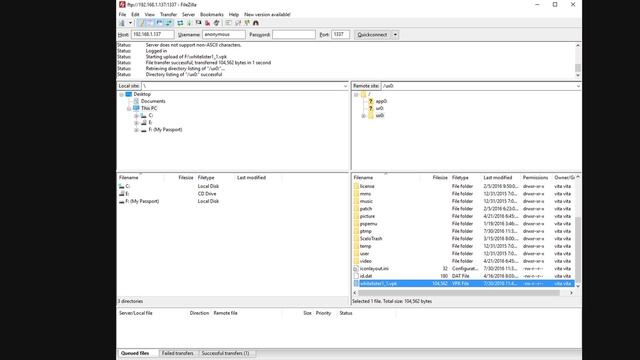The width and height of the screenshot is (640, 360).
Task: Open the Local site path dropdown
Action: tap(345, 86)
